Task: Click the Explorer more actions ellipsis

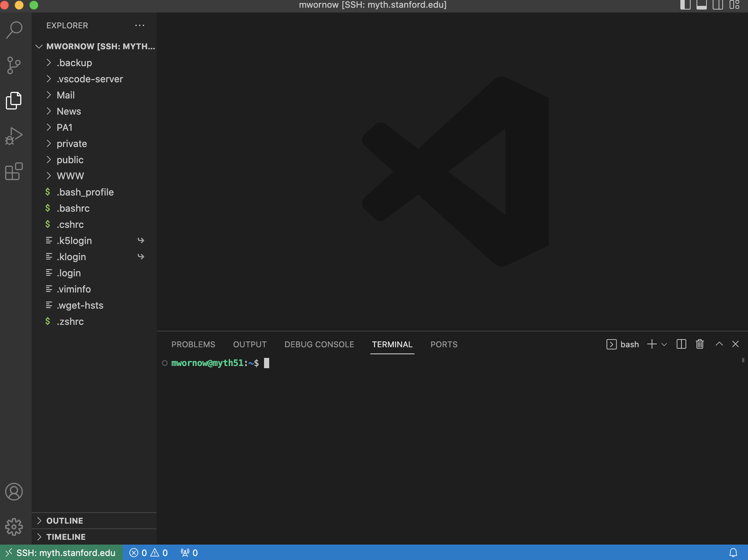Action: [140, 25]
